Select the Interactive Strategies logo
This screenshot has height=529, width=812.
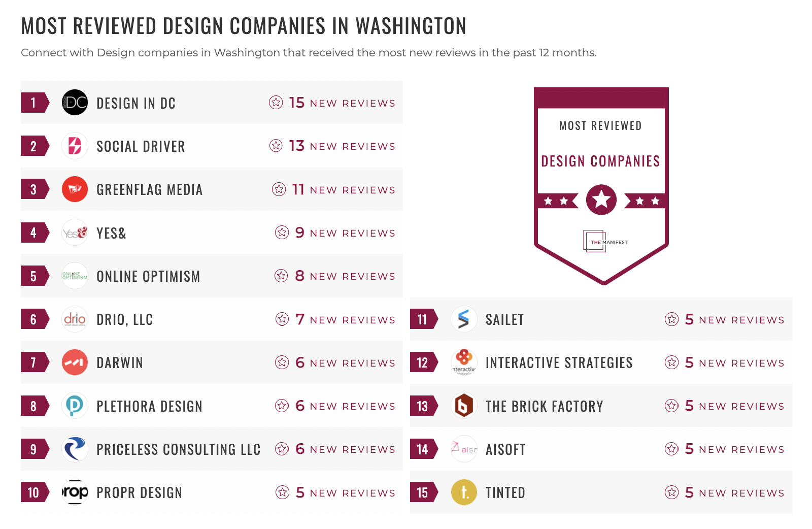tap(464, 362)
